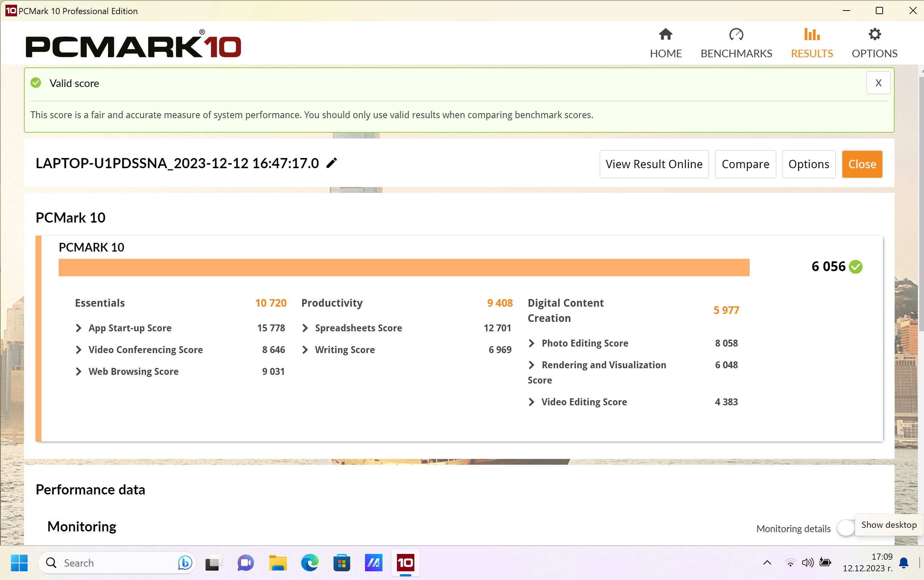Screen dimensions: 924x580
Task: Click Digital Content Creation score 5 977
Action: click(726, 310)
